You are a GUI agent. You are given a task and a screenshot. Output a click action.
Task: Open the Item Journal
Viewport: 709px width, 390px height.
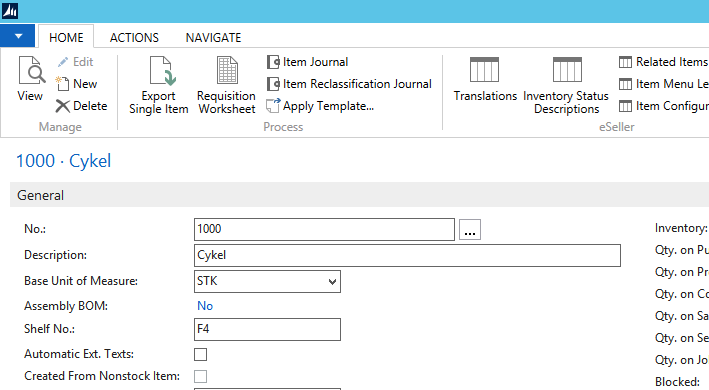point(307,62)
